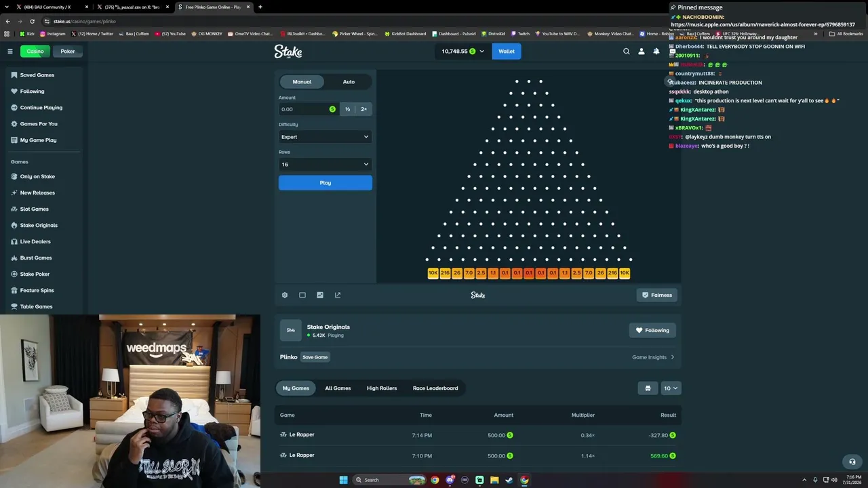
Task: Click the 7:14 PM Le Rapper bet row
Action: click(x=478, y=435)
